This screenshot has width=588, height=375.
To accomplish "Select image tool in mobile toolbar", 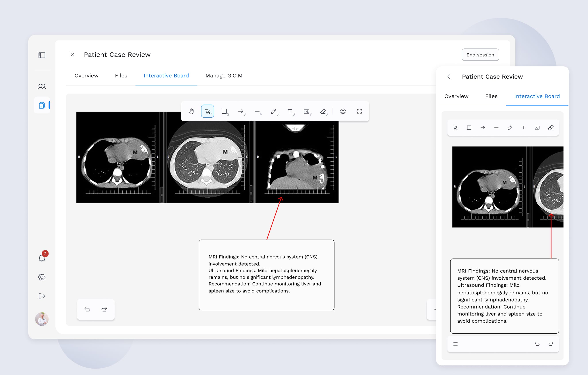I will tap(537, 128).
